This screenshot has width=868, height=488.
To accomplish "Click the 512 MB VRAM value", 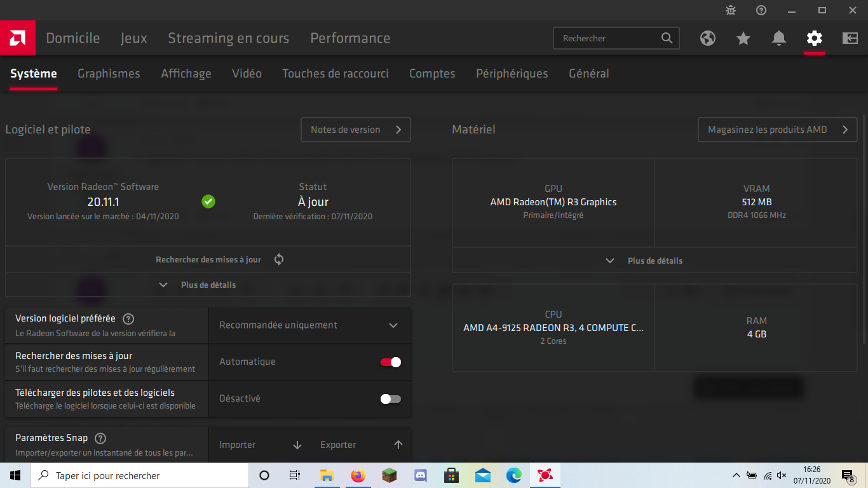I will tap(756, 202).
